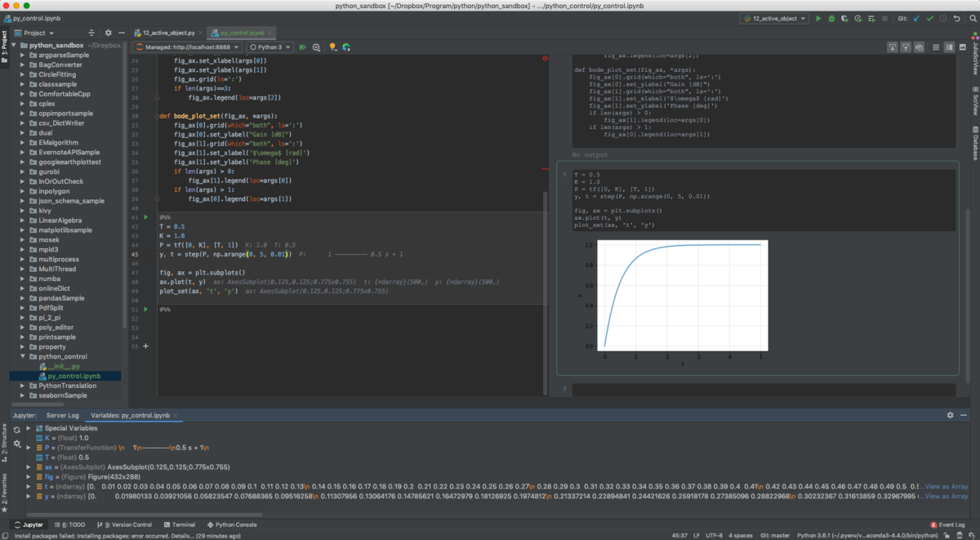
Task: Run with coverage from the main toolbar
Action: (x=844, y=18)
